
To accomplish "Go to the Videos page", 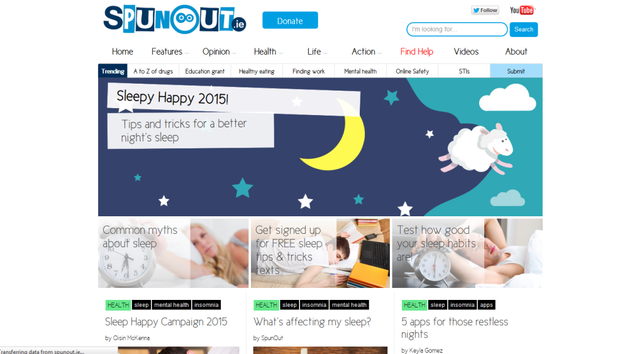I will click(x=466, y=52).
